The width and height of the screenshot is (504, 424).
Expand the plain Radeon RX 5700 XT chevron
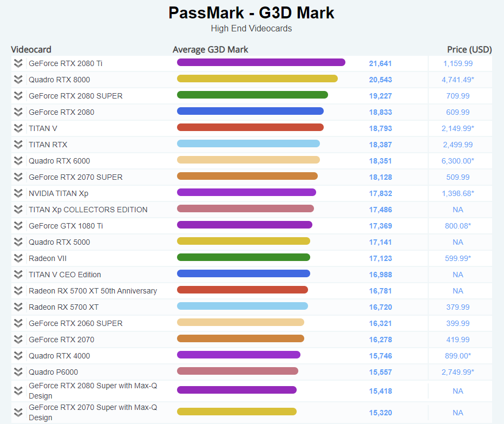[18, 307]
